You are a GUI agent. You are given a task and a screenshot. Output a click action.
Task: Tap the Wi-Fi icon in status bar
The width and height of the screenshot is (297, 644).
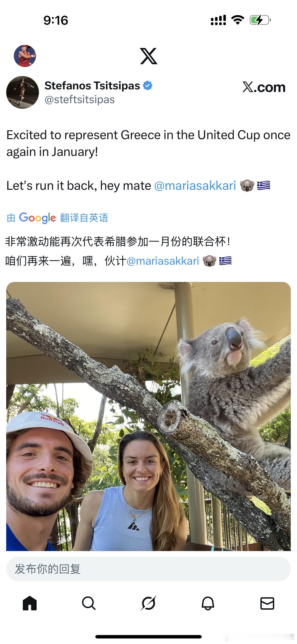[238, 20]
